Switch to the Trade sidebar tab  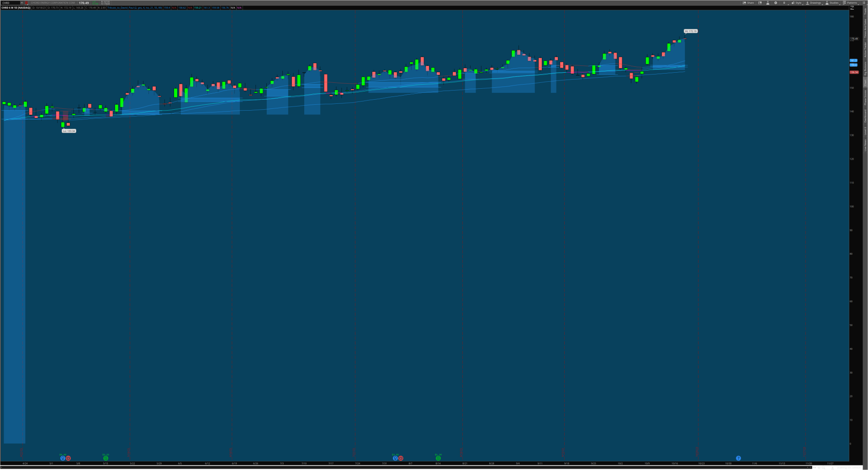point(865,11)
